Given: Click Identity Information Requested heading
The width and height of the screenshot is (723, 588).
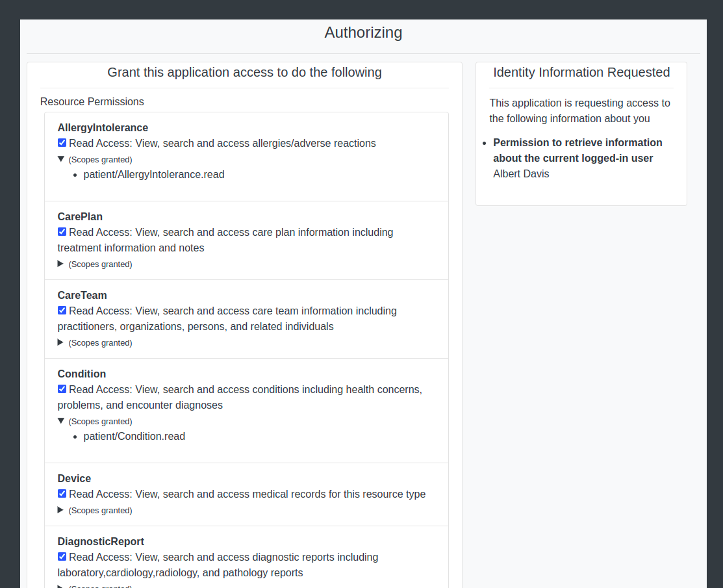Looking at the screenshot, I should pos(581,72).
